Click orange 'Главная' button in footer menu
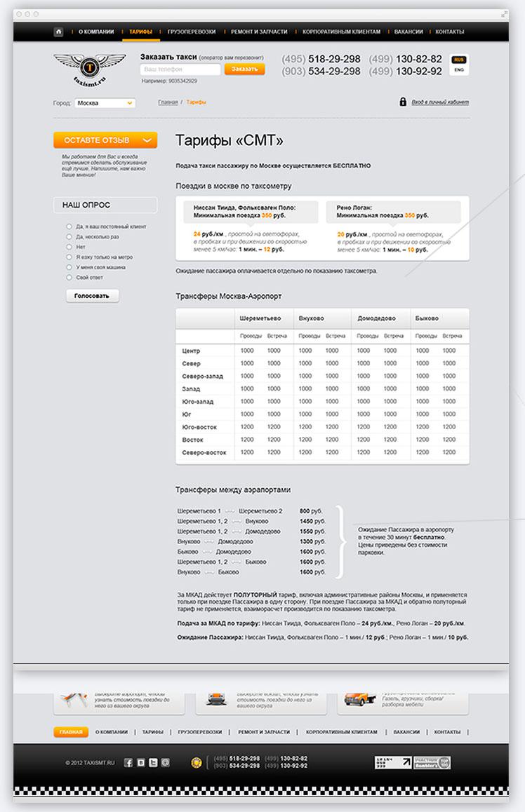 click(x=71, y=732)
